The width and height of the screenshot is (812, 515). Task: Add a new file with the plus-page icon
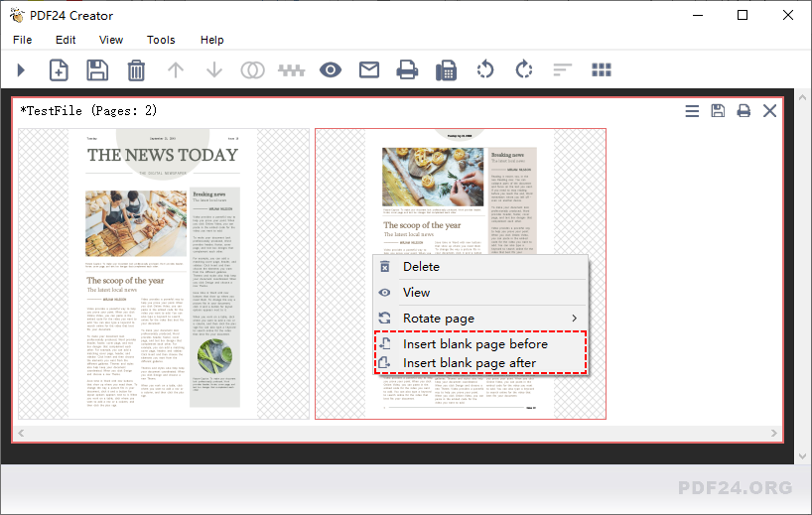[59, 69]
